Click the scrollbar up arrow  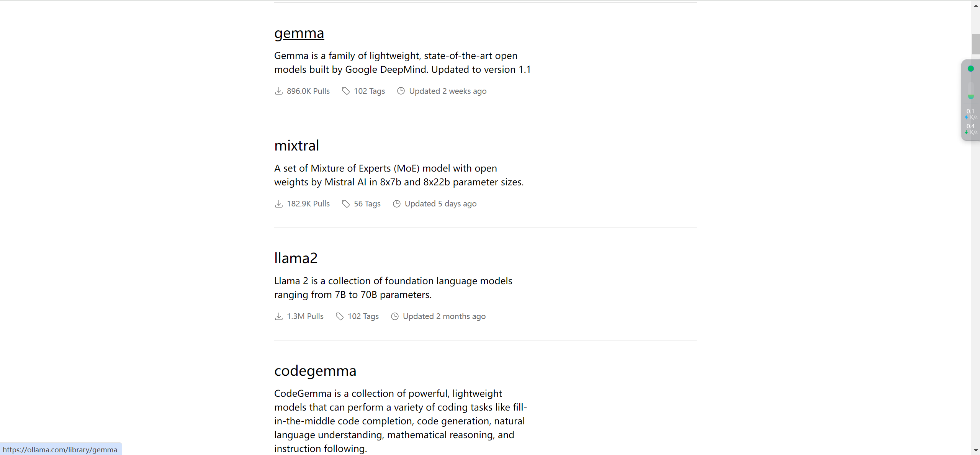click(x=975, y=5)
